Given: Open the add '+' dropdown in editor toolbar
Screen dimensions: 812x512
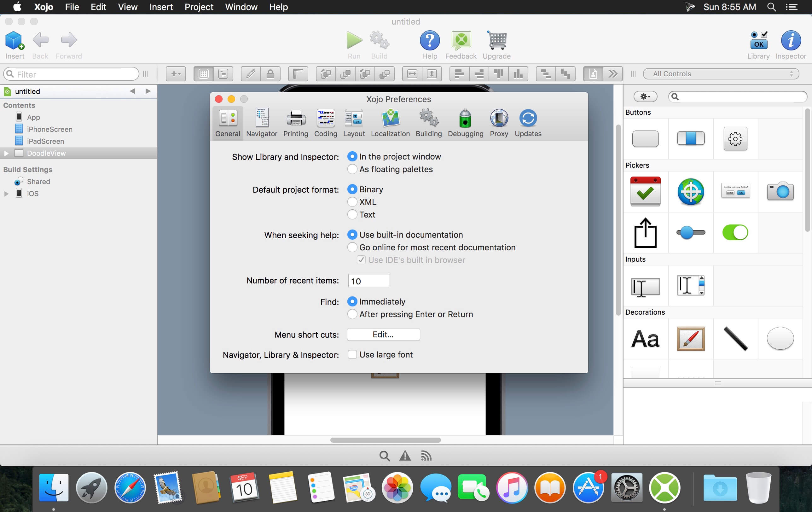Looking at the screenshot, I should [176, 73].
